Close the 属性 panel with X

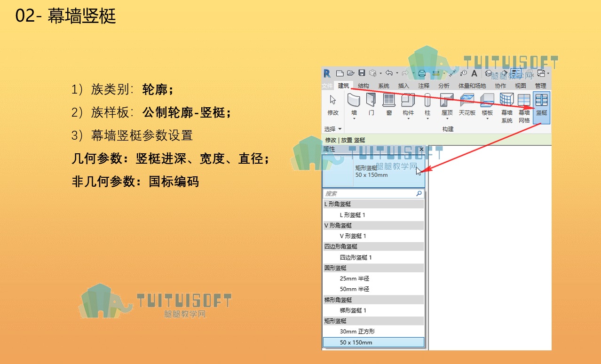[x=421, y=149]
